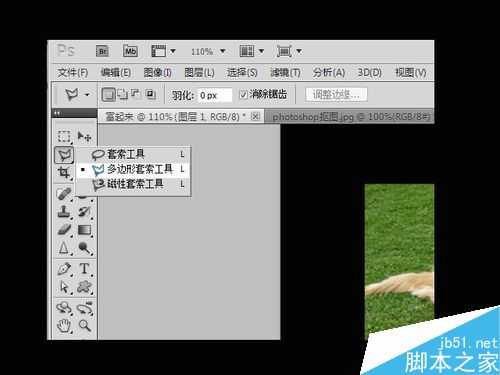
Task: Launch Bridge with the Br icon
Action: 102,51
